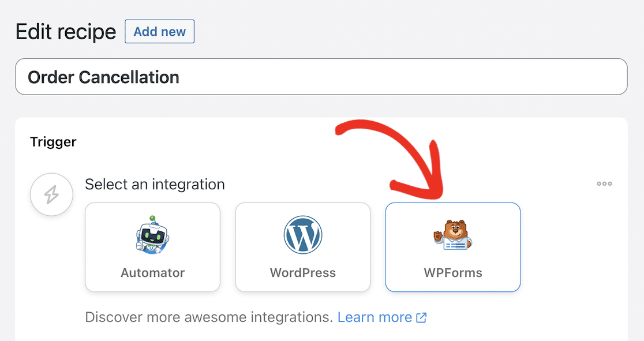Select the Automator robot icon
Viewport: 644px width, 341px height.
coord(152,235)
